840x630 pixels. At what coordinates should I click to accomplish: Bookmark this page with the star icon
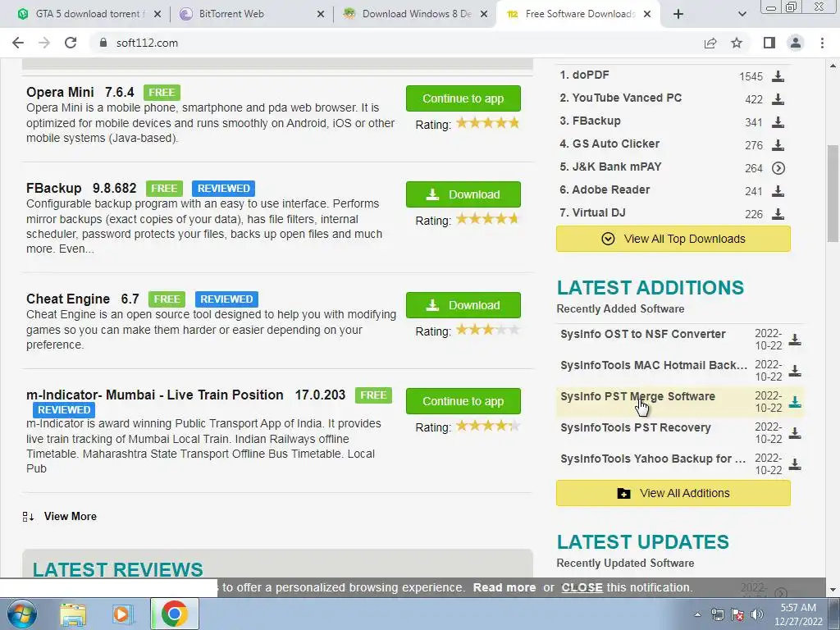[737, 43]
